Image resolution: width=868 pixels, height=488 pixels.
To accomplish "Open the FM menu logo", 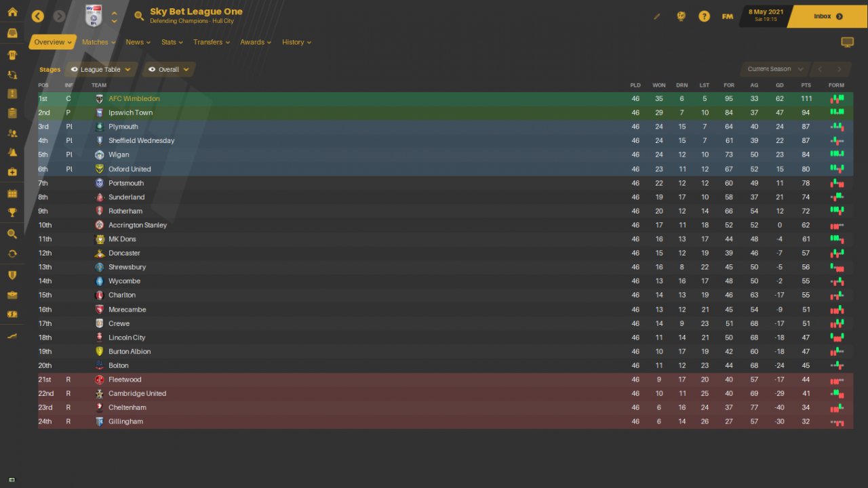I will 727,16.
